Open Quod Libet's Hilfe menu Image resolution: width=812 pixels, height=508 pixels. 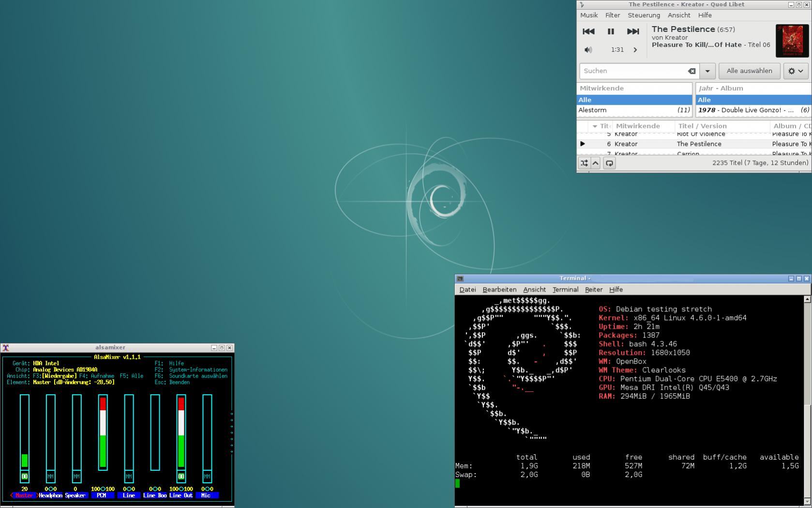tap(705, 15)
